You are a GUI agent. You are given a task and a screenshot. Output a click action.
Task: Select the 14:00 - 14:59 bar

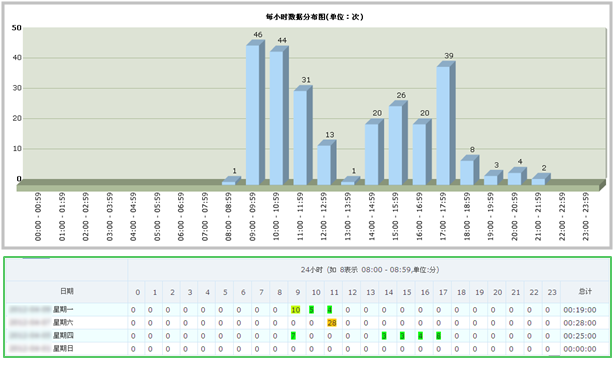pyautogui.click(x=374, y=152)
